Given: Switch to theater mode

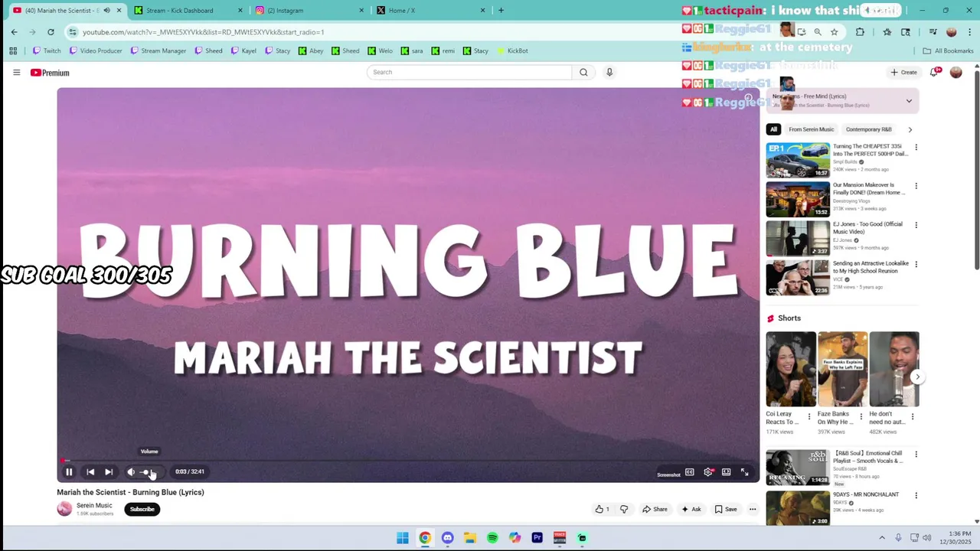Looking at the screenshot, I should (727, 472).
